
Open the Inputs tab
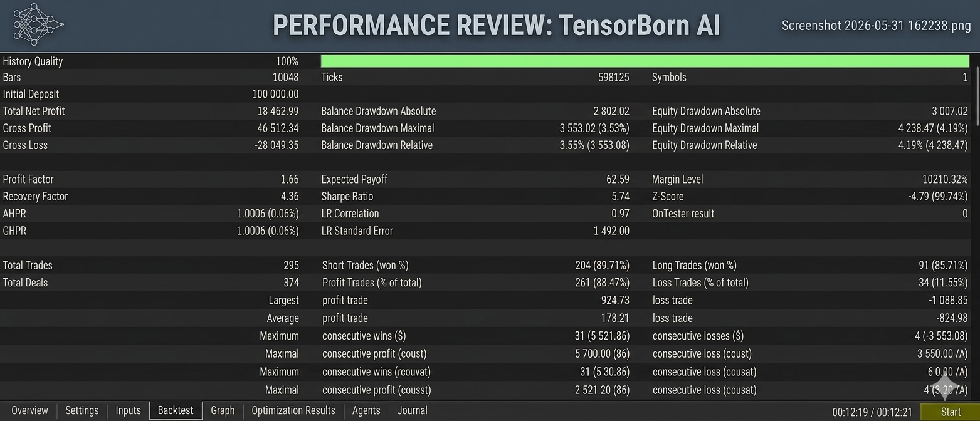128,411
